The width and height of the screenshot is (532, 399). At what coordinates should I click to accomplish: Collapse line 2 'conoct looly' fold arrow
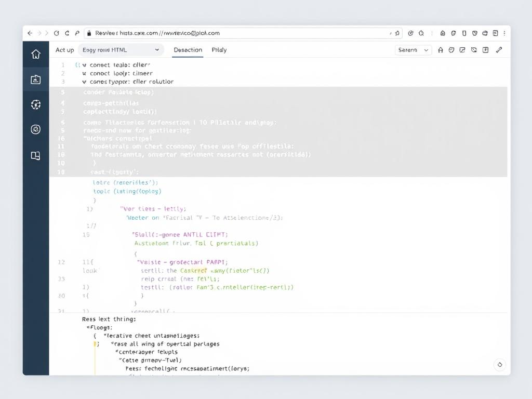tap(84, 73)
